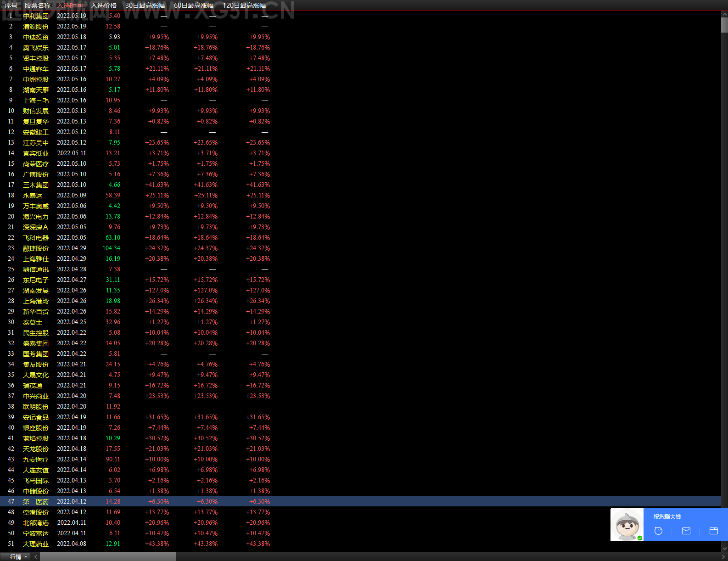Sort by 30日最高涨幅 column header

(145, 6)
